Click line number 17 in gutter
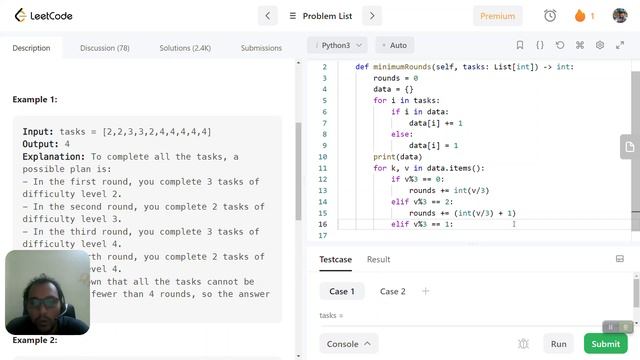 [322, 236]
